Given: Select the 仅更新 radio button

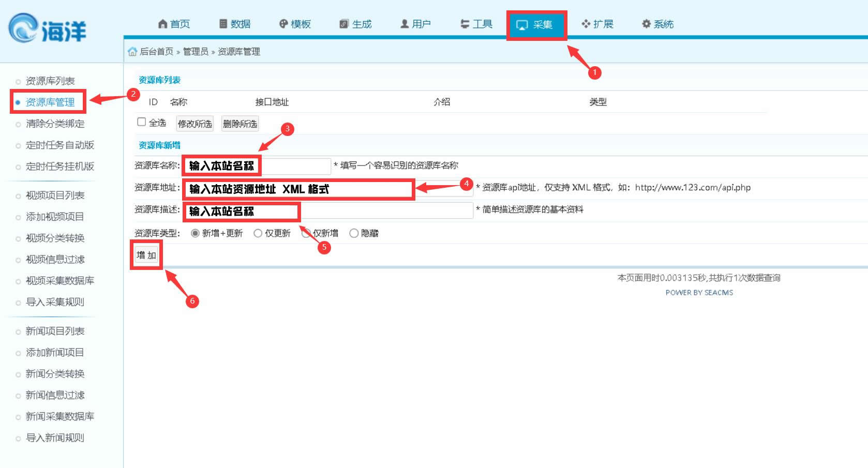Looking at the screenshot, I should point(258,233).
